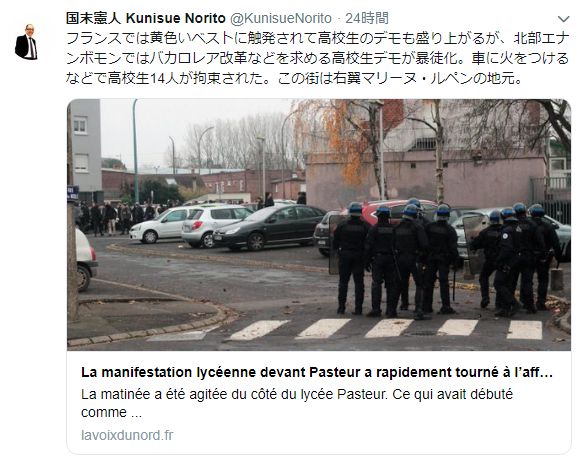The width and height of the screenshot is (581, 462).
Task: Open Kunisue Norito's profile avatar
Action: click(26, 42)
